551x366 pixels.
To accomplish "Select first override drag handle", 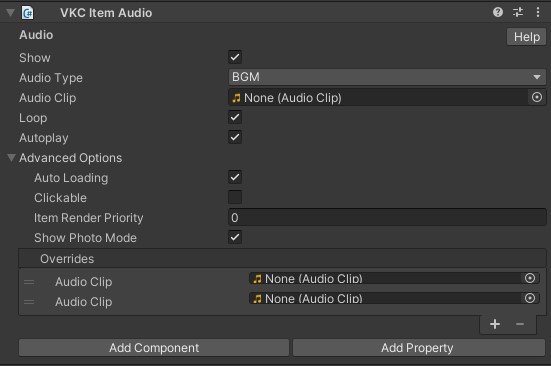I will (x=29, y=282).
